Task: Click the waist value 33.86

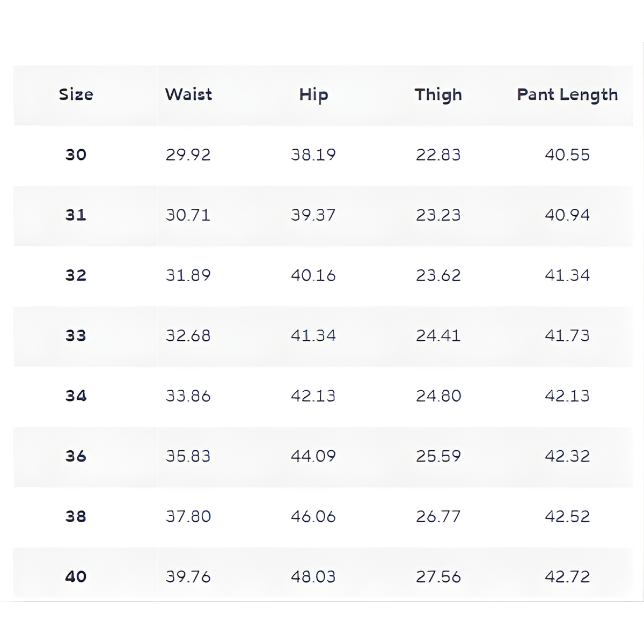Action: pyautogui.click(x=188, y=396)
